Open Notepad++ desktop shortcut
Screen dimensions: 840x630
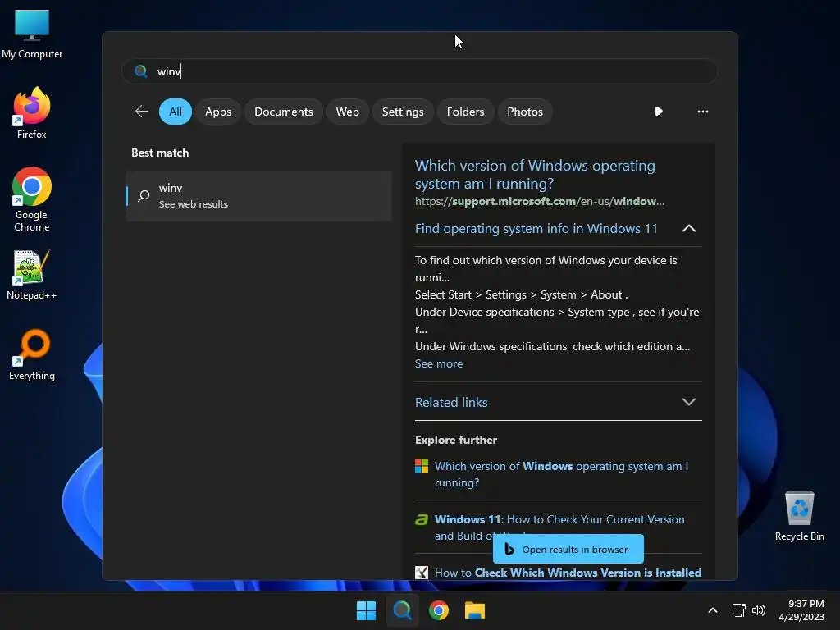[x=32, y=274]
